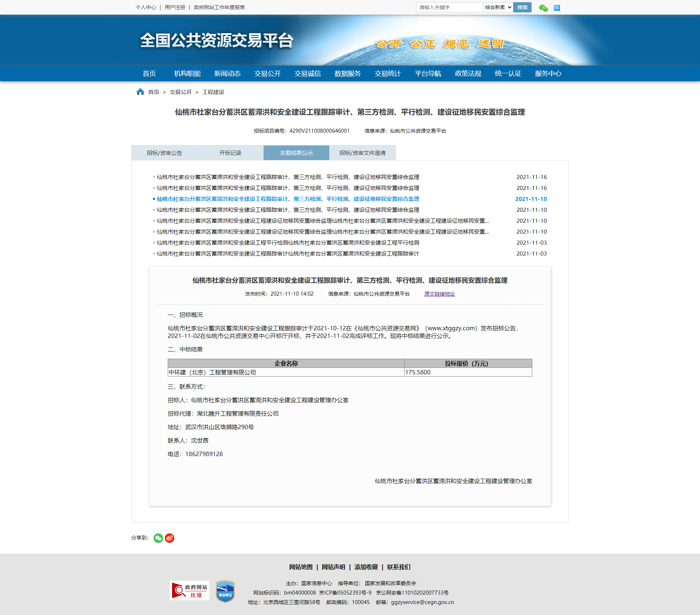Viewport: 700px width, 615px height.
Task: Open 政策法规 navigation item
Action: (x=468, y=73)
